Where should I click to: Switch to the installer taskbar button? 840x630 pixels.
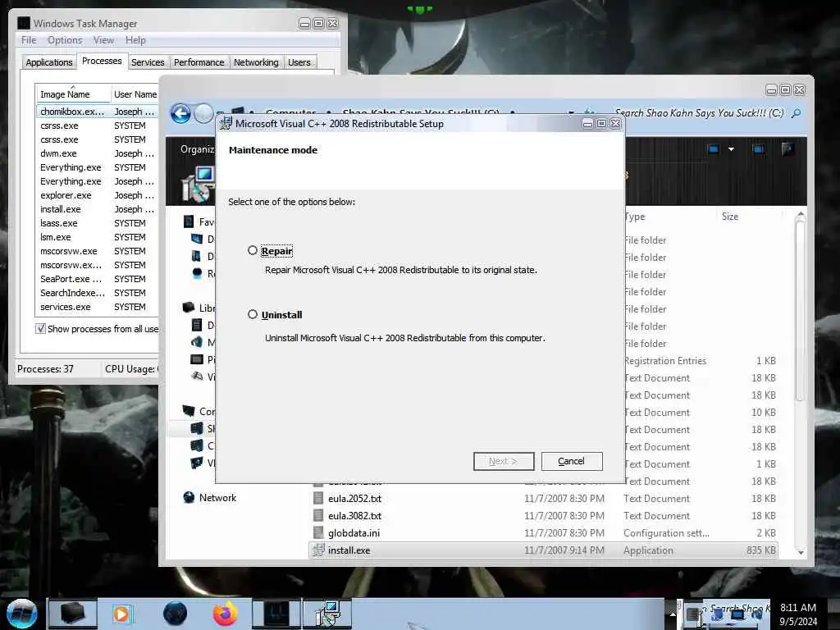point(327,614)
